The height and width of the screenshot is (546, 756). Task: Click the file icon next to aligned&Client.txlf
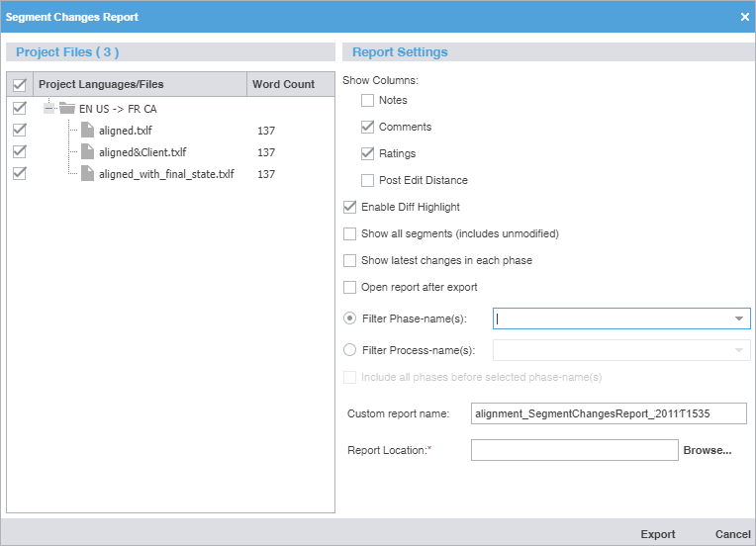(x=88, y=152)
